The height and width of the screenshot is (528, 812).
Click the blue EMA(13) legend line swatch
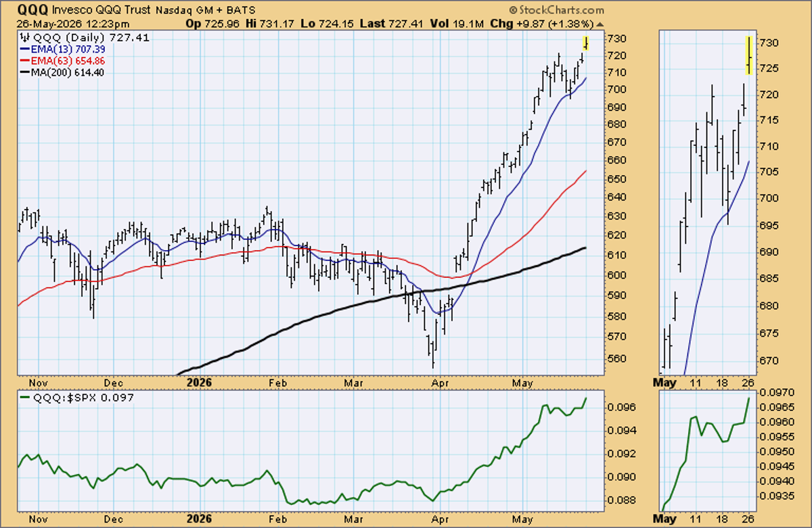[24, 49]
